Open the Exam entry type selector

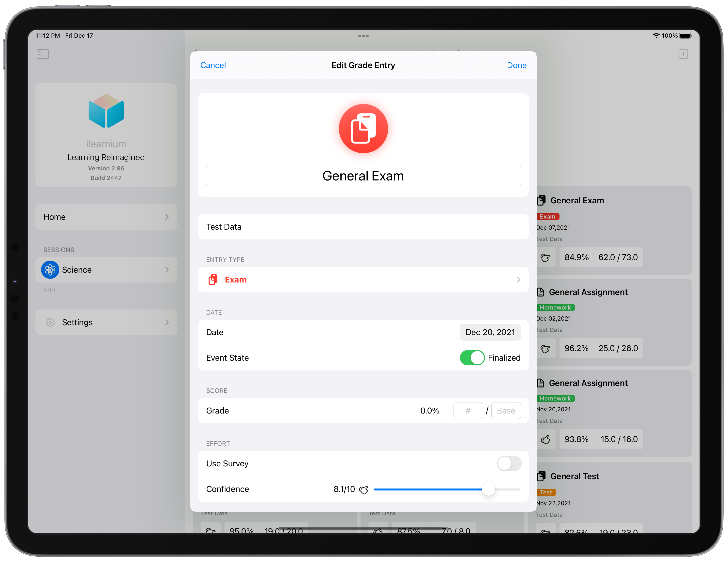[x=363, y=280]
